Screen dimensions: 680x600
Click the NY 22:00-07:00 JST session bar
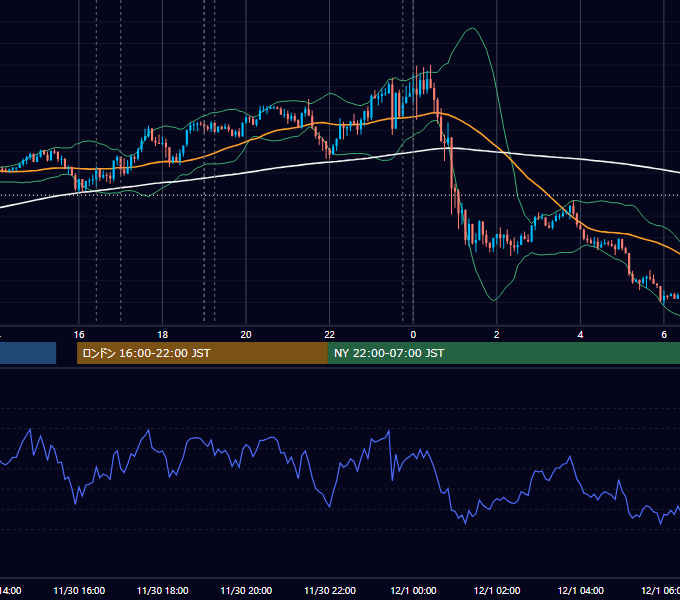point(503,353)
